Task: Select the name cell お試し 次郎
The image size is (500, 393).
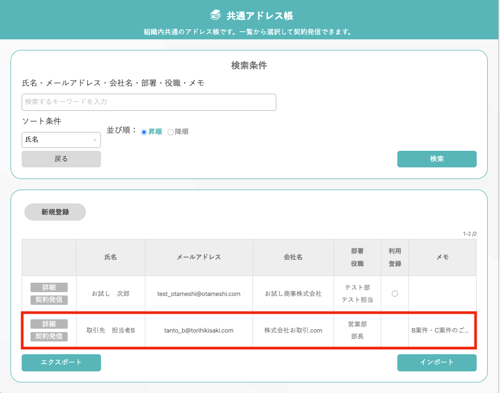Action: tap(111, 294)
